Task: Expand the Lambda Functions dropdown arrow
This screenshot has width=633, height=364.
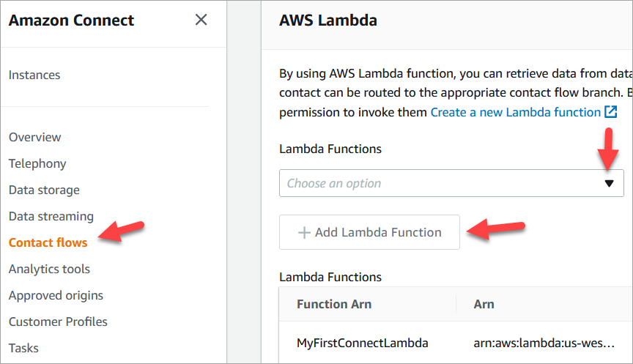Action: click(609, 183)
